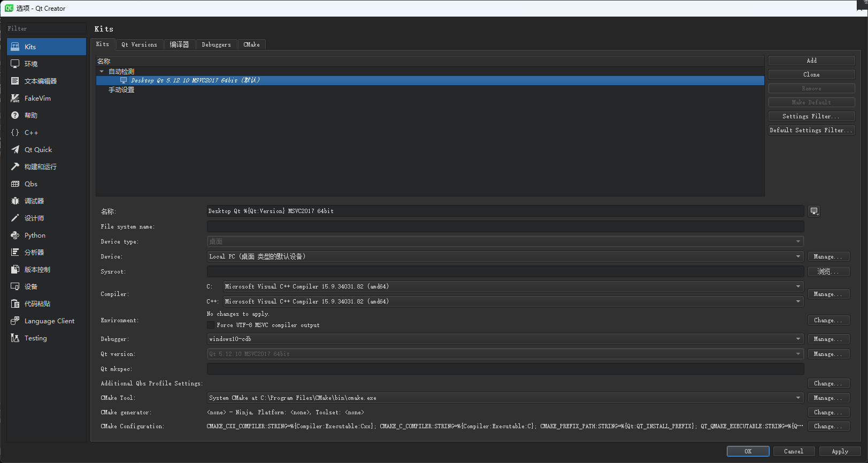The width and height of the screenshot is (868, 463).
Task: Click the monitor icon of Desktop Qt 5.12.10 kit
Action: click(124, 80)
